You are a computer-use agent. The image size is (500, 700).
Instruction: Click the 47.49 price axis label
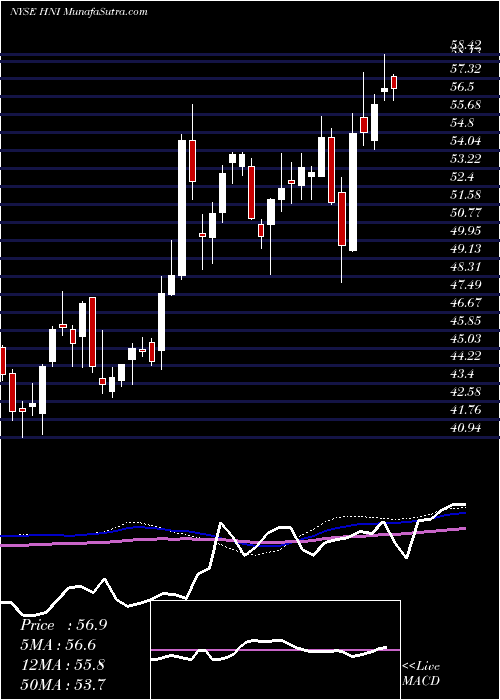pyautogui.click(x=466, y=285)
